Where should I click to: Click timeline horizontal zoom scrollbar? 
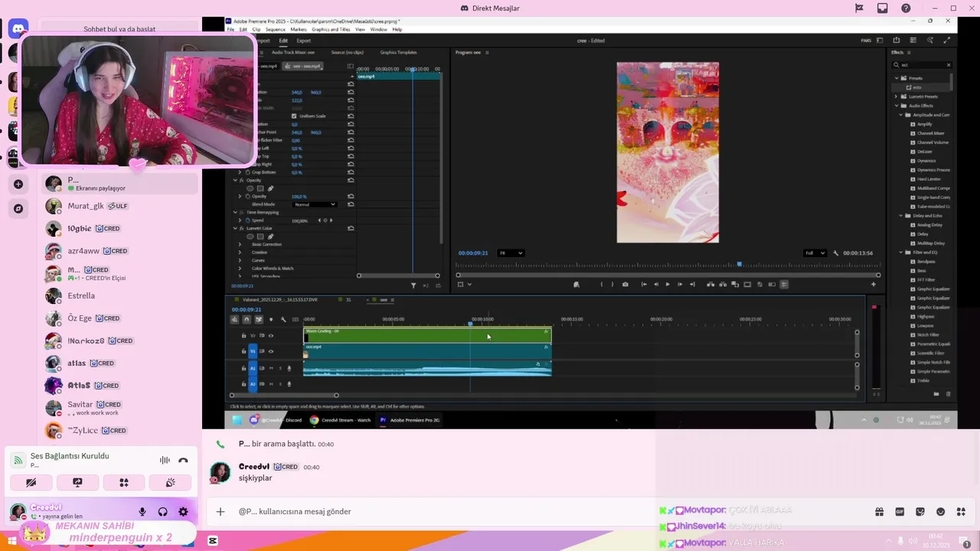point(283,396)
